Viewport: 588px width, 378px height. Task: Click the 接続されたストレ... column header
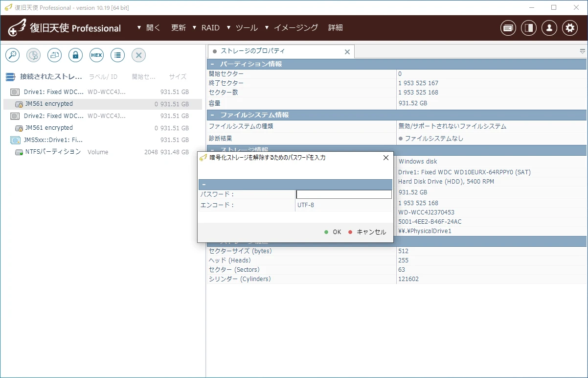pyautogui.click(x=51, y=77)
